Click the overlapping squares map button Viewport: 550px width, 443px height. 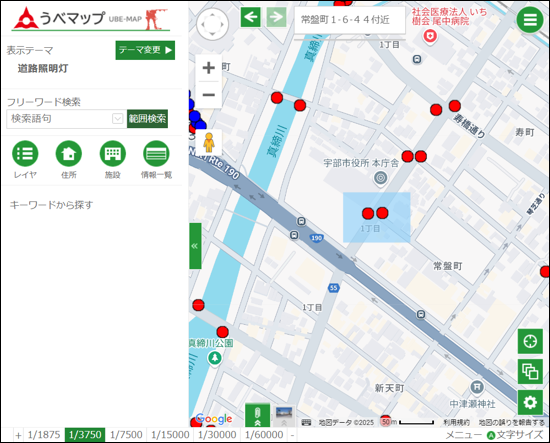530,371
